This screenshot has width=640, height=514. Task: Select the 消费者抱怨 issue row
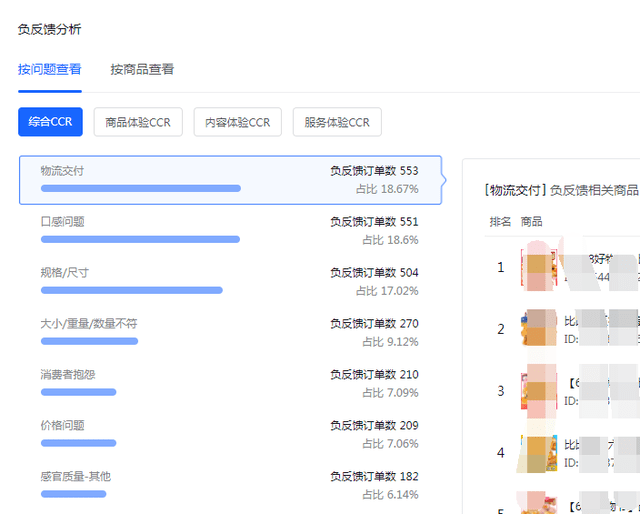pyautogui.click(x=230, y=384)
